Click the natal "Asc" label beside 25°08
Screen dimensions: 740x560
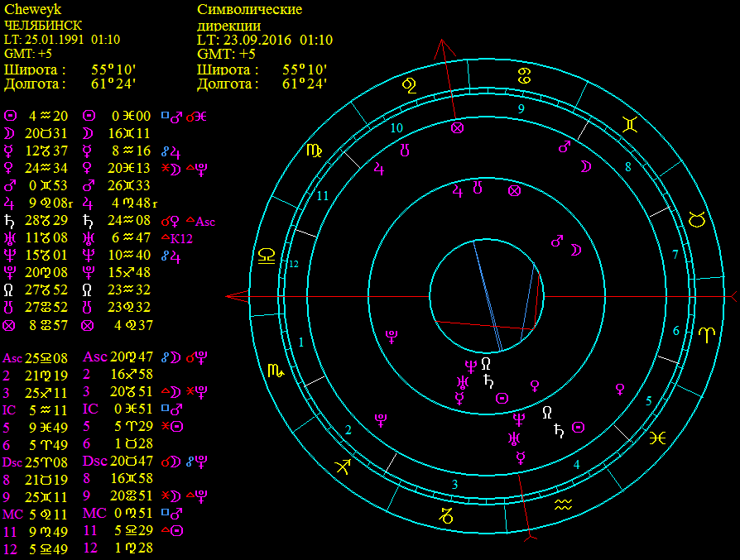coord(12,358)
